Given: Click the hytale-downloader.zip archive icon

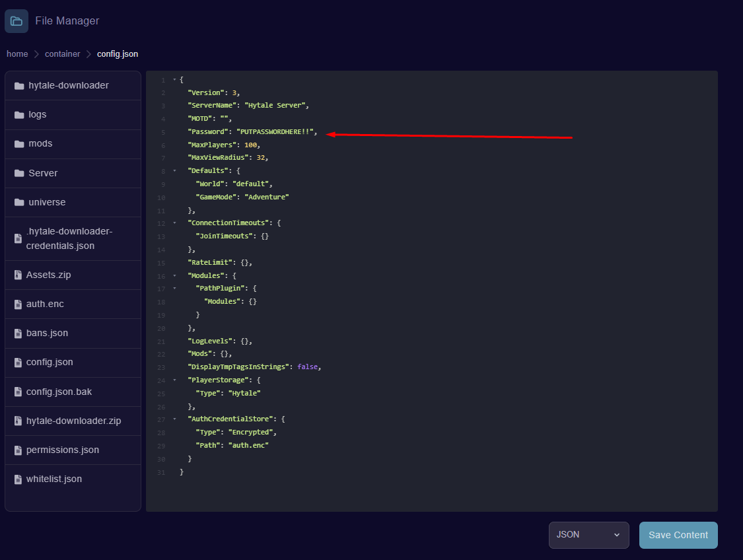Looking at the screenshot, I should point(18,421).
